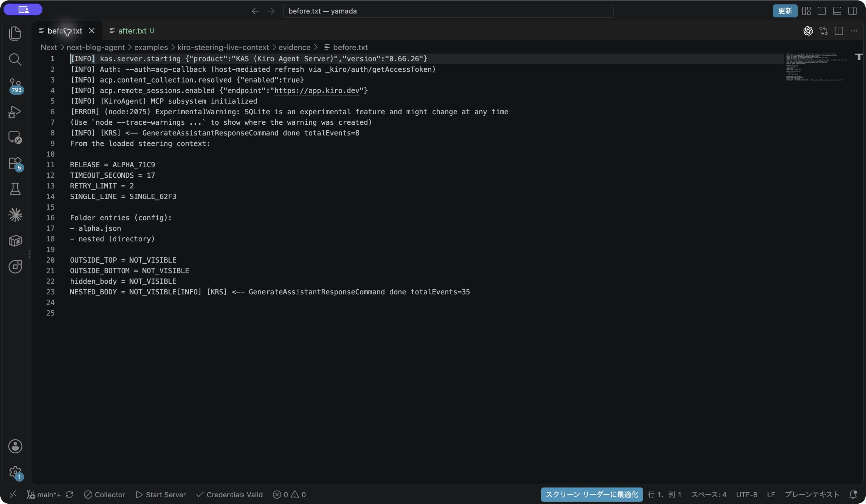Click the screen reader optimized status item

tap(591, 495)
